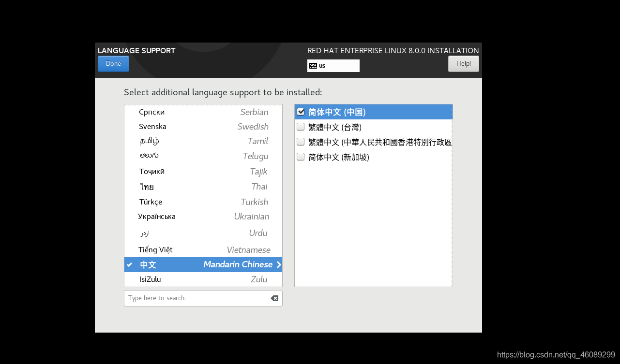Select Thai language row
This screenshot has height=364, width=620.
click(x=203, y=187)
